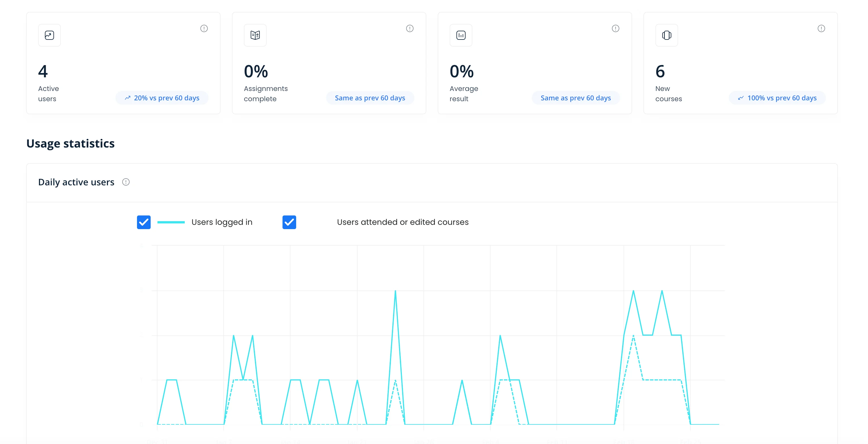This screenshot has height=444, width=868.
Task: Click info icon beside Daily active users
Action: click(x=126, y=182)
